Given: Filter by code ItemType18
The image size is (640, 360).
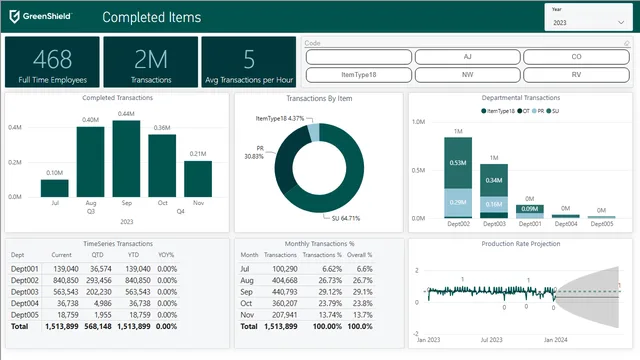Looking at the screenshot, I should pyautogui.click(x=359, y=75).
